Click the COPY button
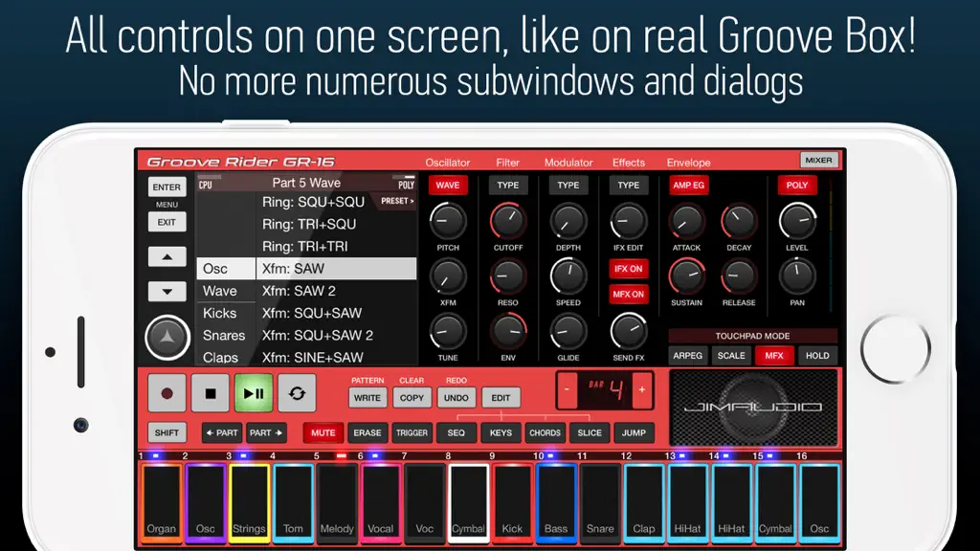980x551 pixels. tap(412, 398)
